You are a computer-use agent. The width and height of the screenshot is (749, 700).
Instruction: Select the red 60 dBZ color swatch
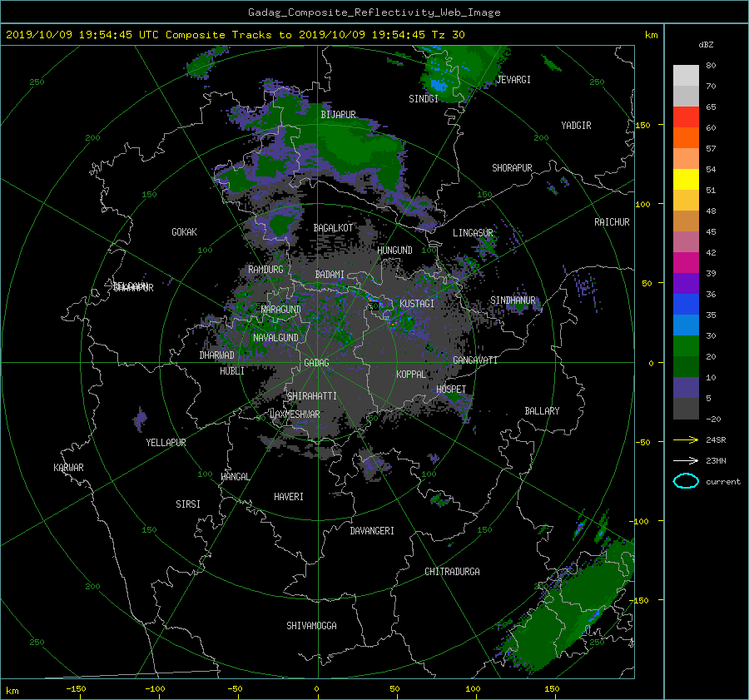tap(686, 117)
